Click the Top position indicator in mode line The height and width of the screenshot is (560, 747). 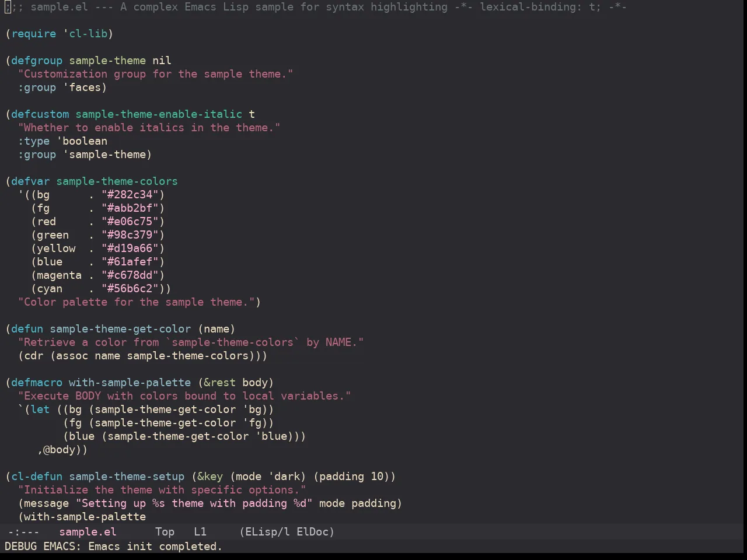pyautogui.click(x=165, y=532)
